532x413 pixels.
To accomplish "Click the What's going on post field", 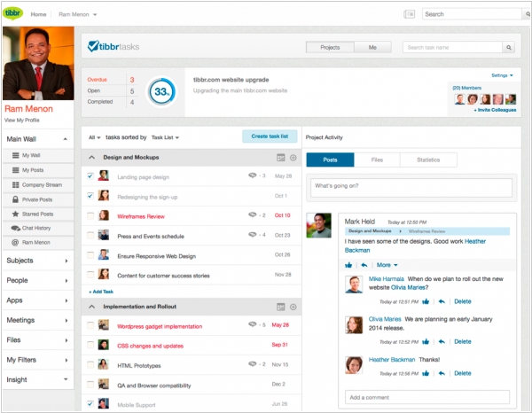I will (x=411, y=188).
